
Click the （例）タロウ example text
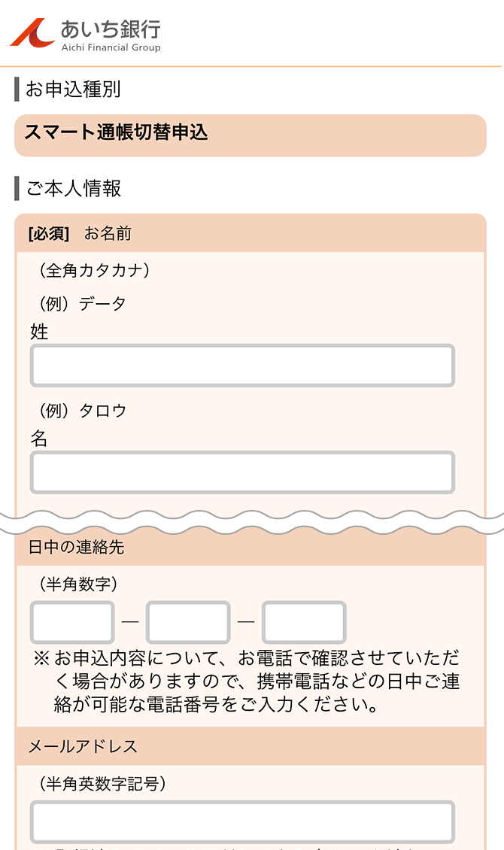click(x=82, y=411)
